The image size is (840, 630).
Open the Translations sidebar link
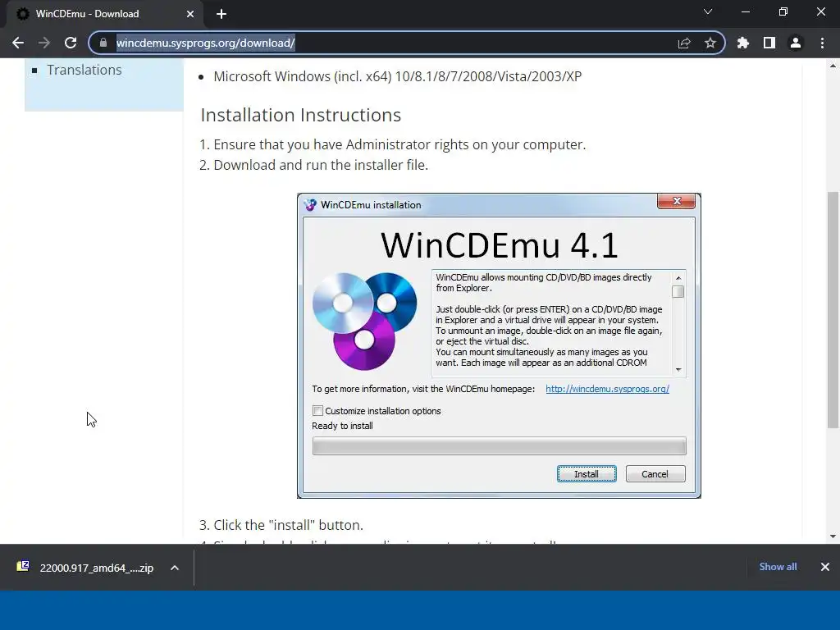click(x=84, y=70)
